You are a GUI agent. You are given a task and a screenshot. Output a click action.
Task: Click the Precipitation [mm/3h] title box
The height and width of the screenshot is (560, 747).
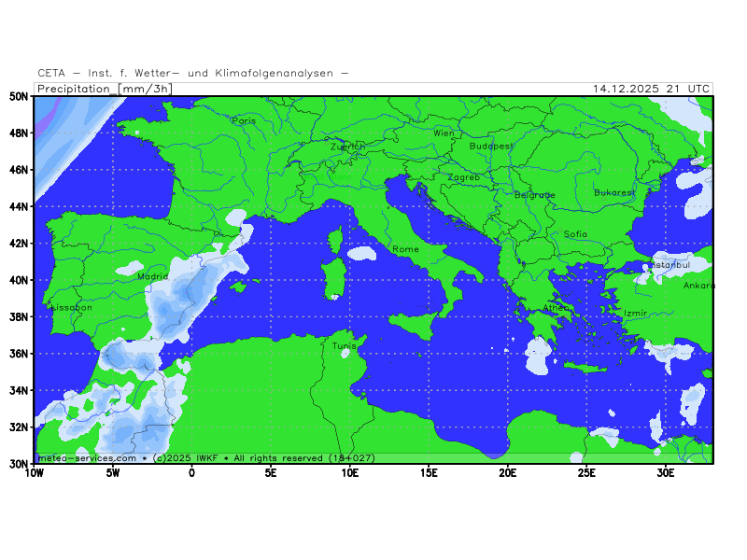point(104,89)
